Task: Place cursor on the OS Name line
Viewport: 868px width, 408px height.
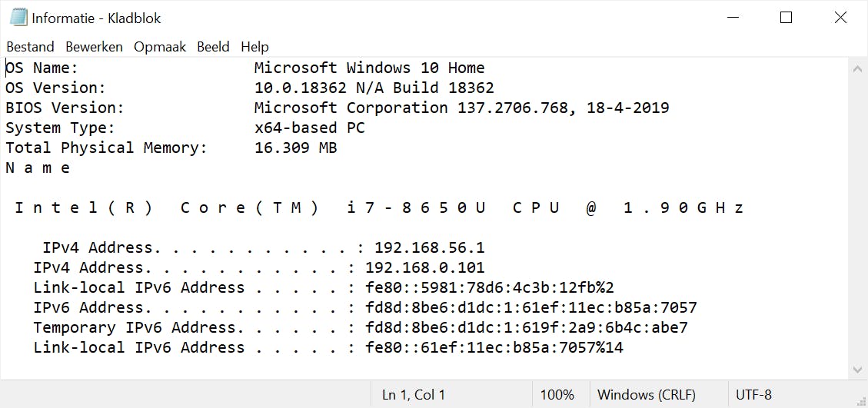Action: tap(369, 68)
